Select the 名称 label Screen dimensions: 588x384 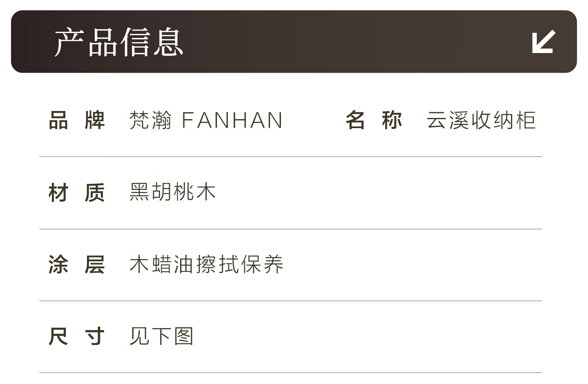click(374, 120)
